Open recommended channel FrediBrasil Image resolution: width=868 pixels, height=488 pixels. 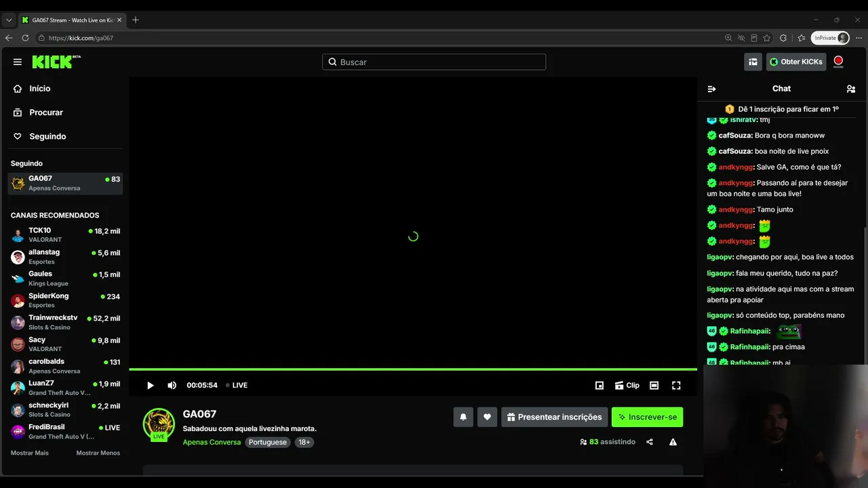tap(65, 432)
